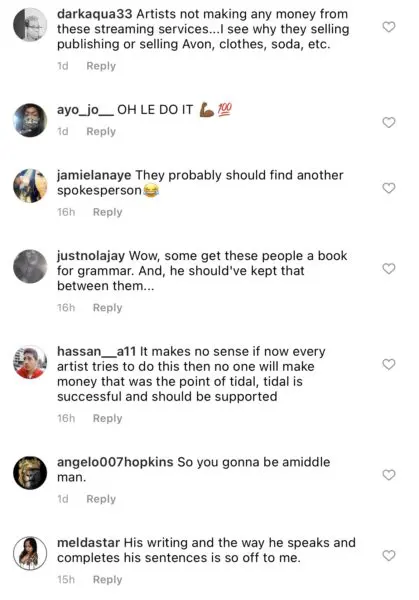Like darkaqua33's comment with the heart
The image size is (419, 600).
click(x=389, y=27)
